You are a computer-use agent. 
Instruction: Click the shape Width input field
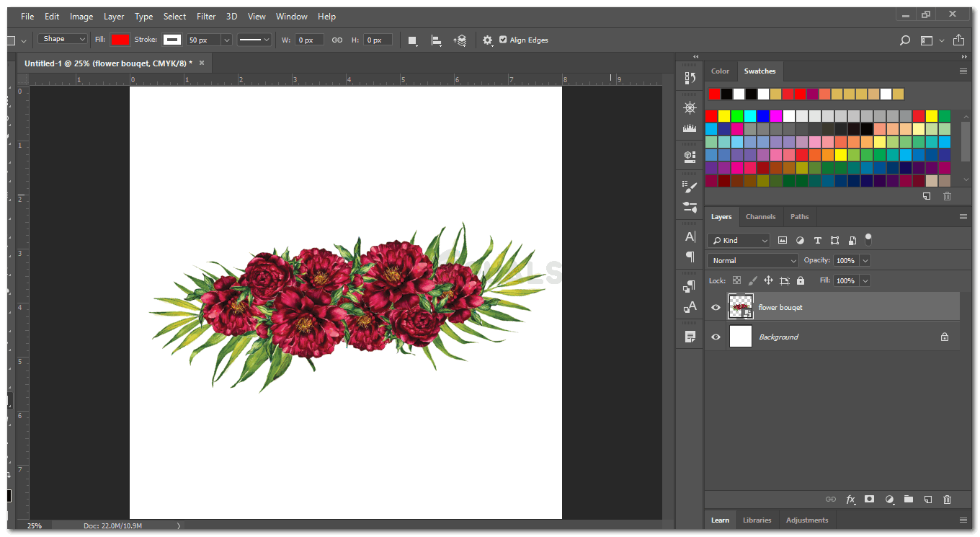pyautogui.click(x=309, y=40)
